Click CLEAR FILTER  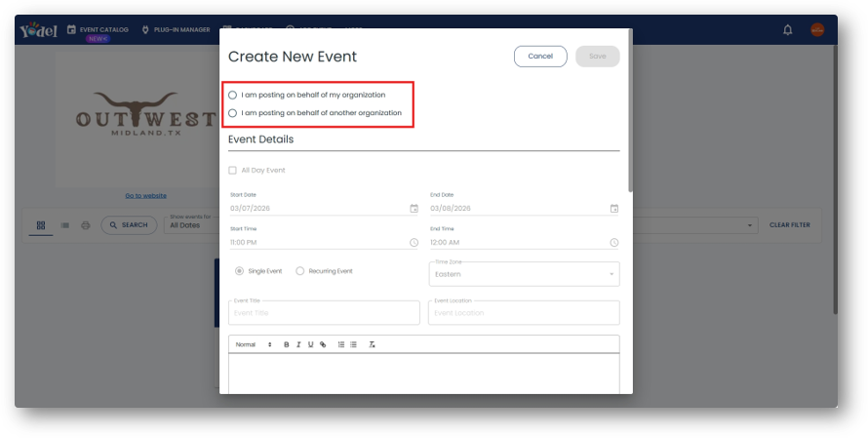pos(789,225)
